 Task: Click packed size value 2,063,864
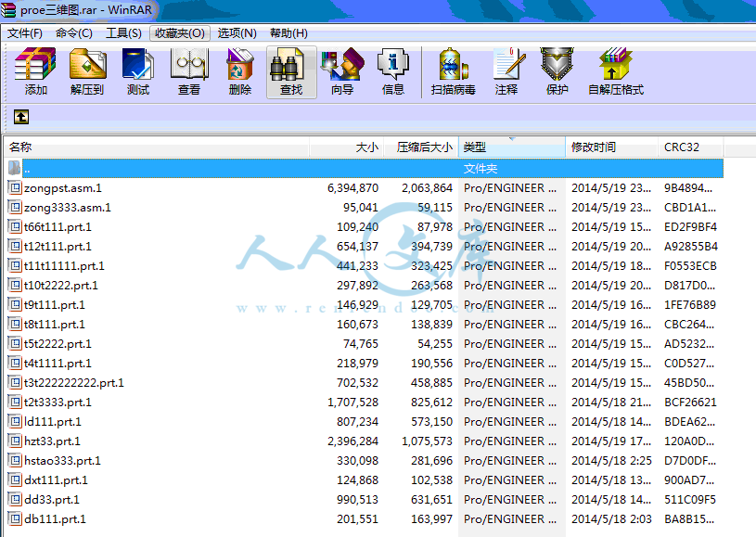tap(428, 187)
